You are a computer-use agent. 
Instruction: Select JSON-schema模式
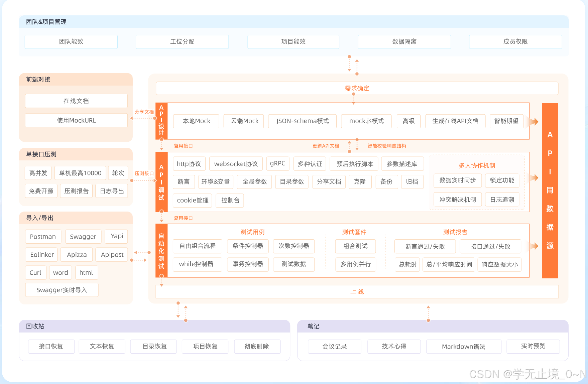coord(302,121)
